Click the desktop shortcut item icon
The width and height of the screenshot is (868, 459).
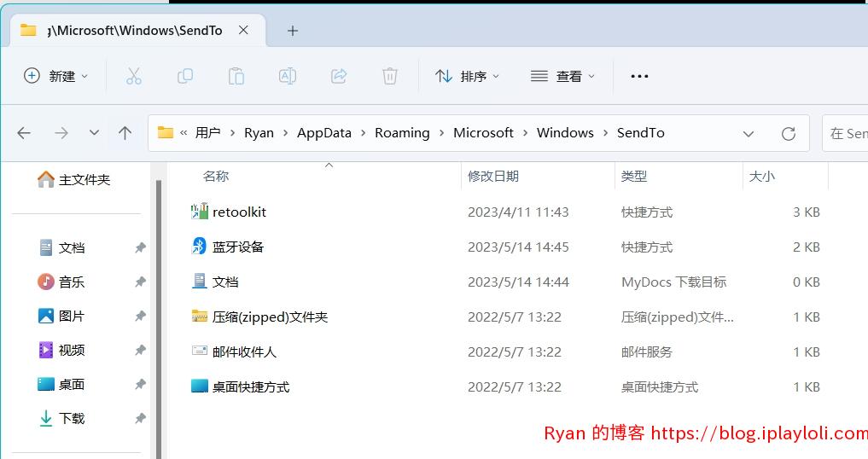tap(199, 386)
